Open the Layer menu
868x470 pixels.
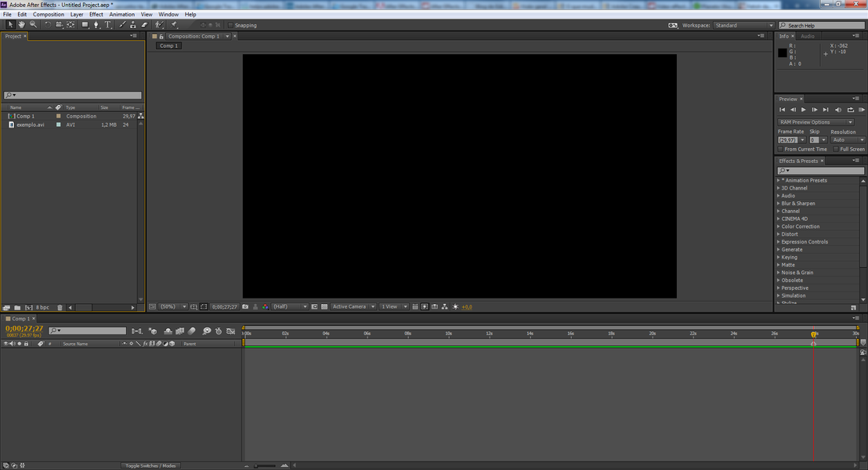(77, 14)
